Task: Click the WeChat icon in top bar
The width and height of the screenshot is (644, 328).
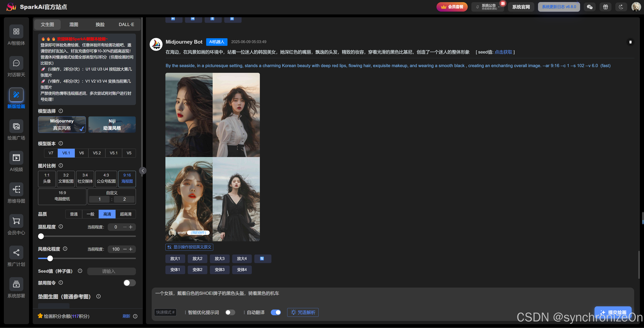Action: 589,7
